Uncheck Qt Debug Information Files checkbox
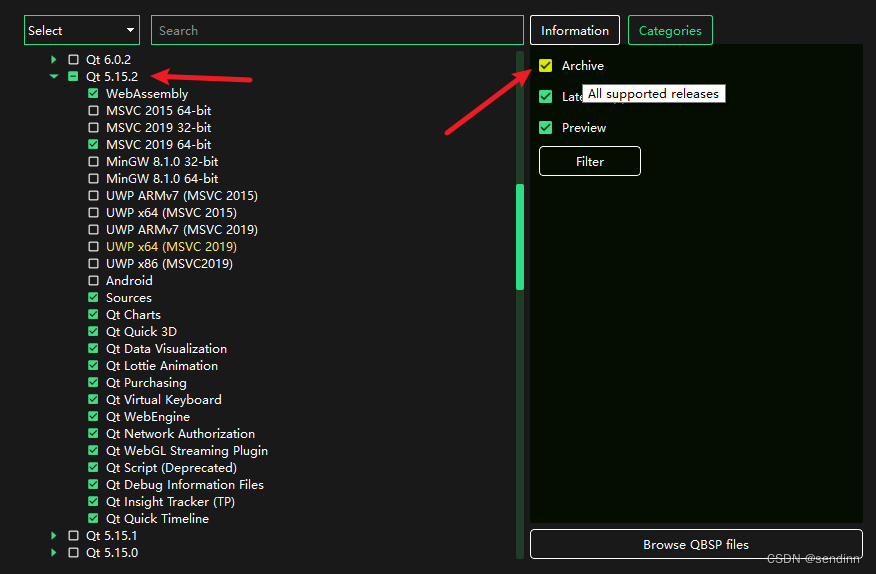 click(93, 485)
